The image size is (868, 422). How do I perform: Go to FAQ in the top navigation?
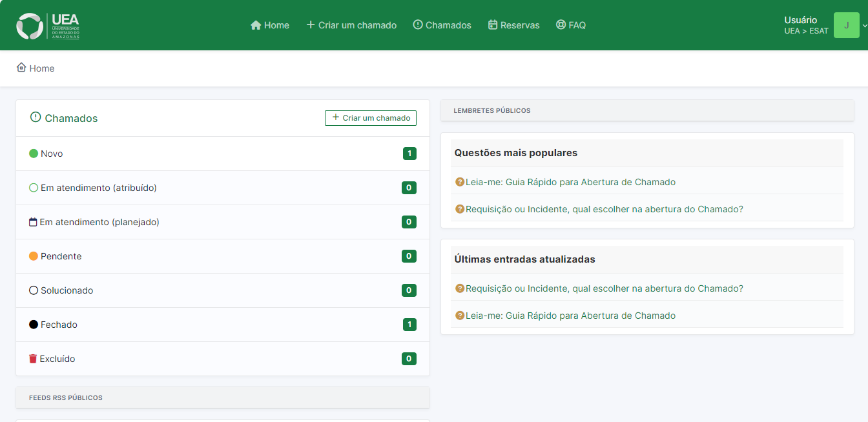(x=571, y=25)
